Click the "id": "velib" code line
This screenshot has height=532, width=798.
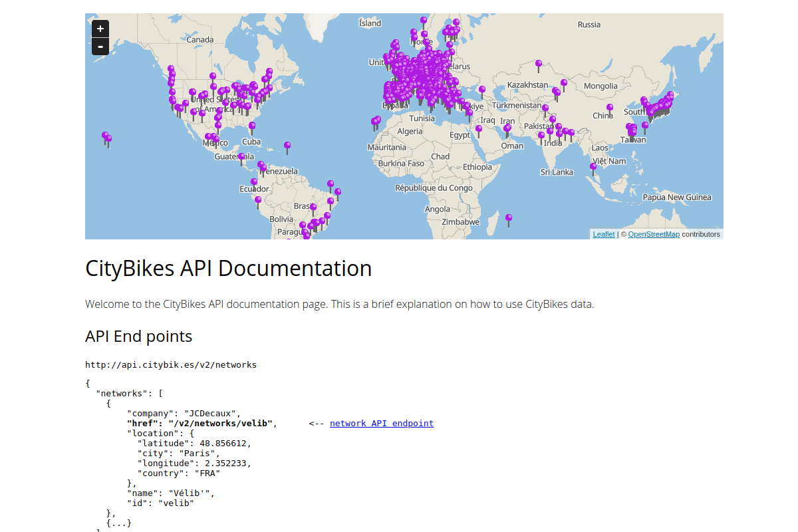coord(160,503)
